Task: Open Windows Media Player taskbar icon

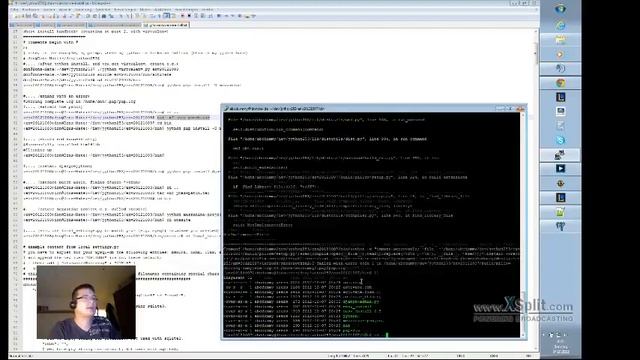Action: tap(560, 54)
